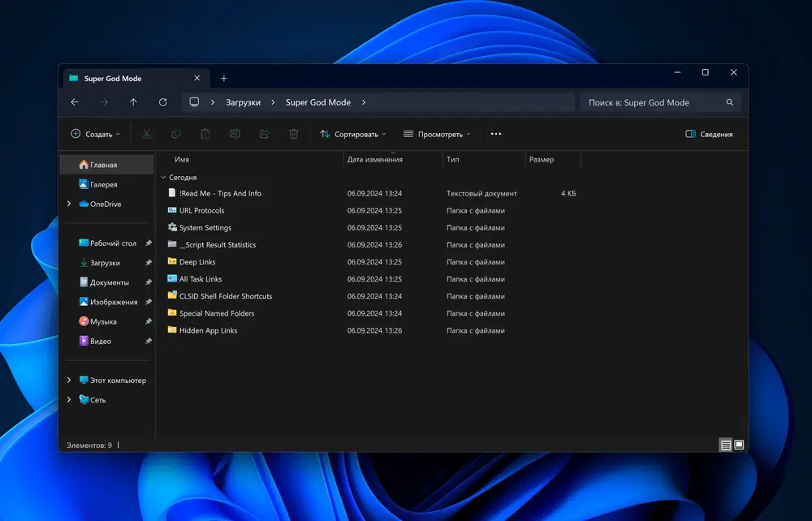Open the three-dots more options menu

496,134
